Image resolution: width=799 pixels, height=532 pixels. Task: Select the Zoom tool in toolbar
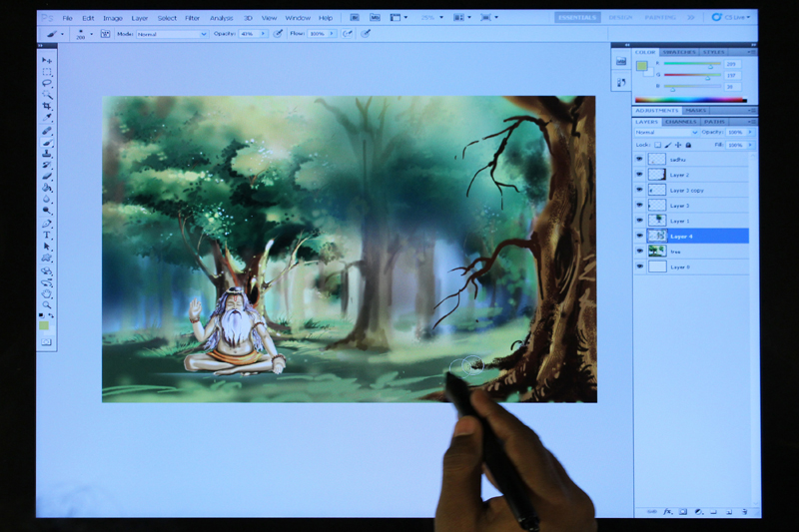47,305
